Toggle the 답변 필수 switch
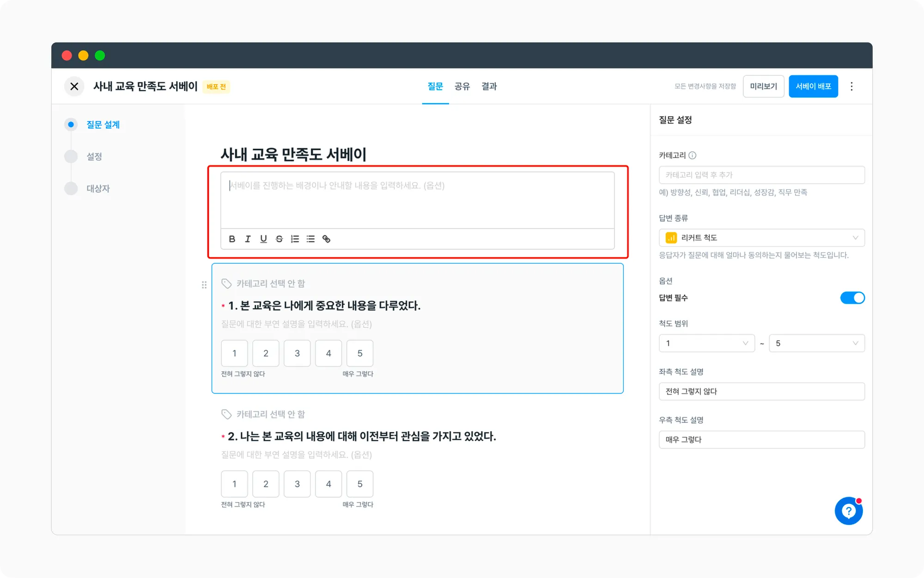 click(852, 298)
